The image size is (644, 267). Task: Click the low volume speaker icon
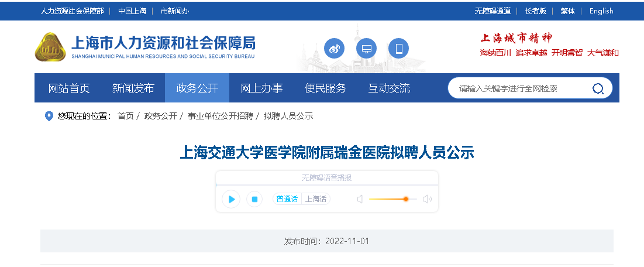point(360,199)
